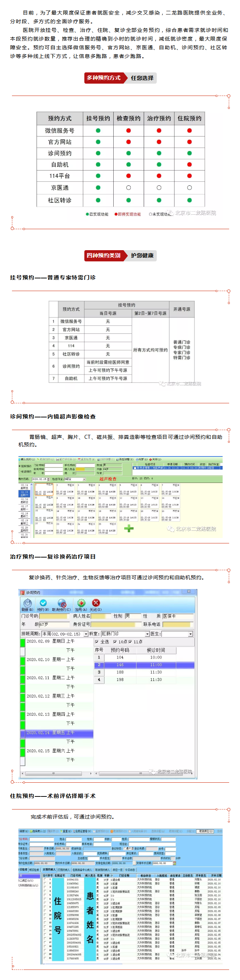Close the 诊间预约 dialog window
240x980 pixels.
(189, 592)
